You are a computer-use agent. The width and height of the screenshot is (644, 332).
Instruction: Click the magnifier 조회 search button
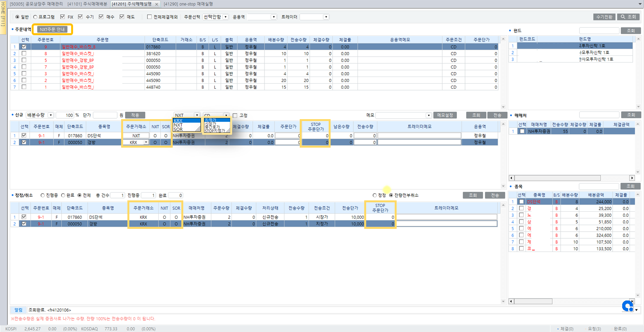coord(628,17)
